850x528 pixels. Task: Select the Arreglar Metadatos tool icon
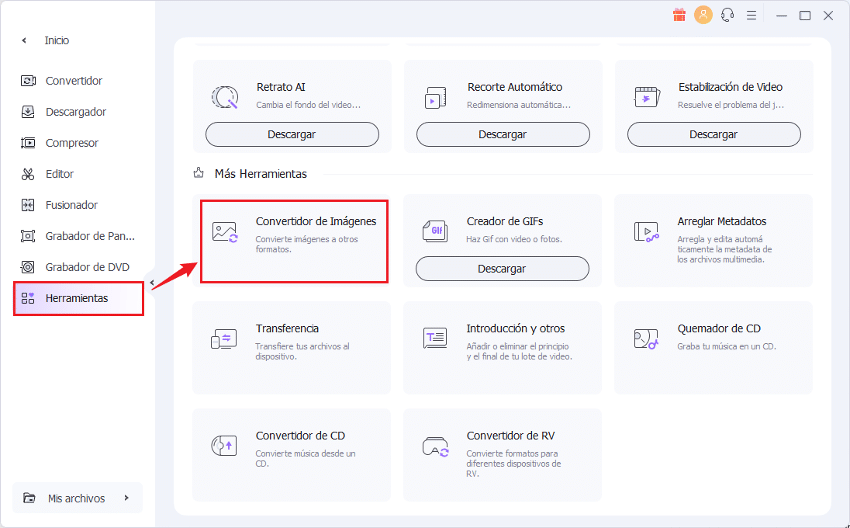646,232
